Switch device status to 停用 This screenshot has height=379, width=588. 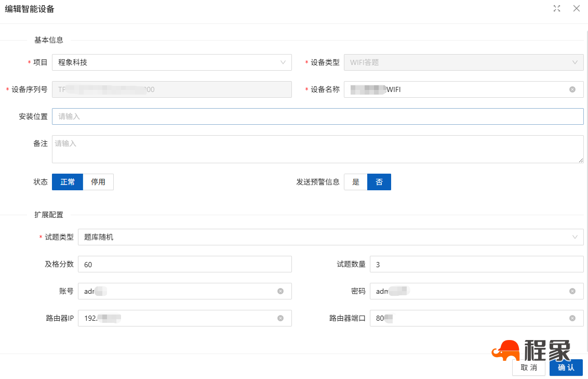(x=98, y=182)
